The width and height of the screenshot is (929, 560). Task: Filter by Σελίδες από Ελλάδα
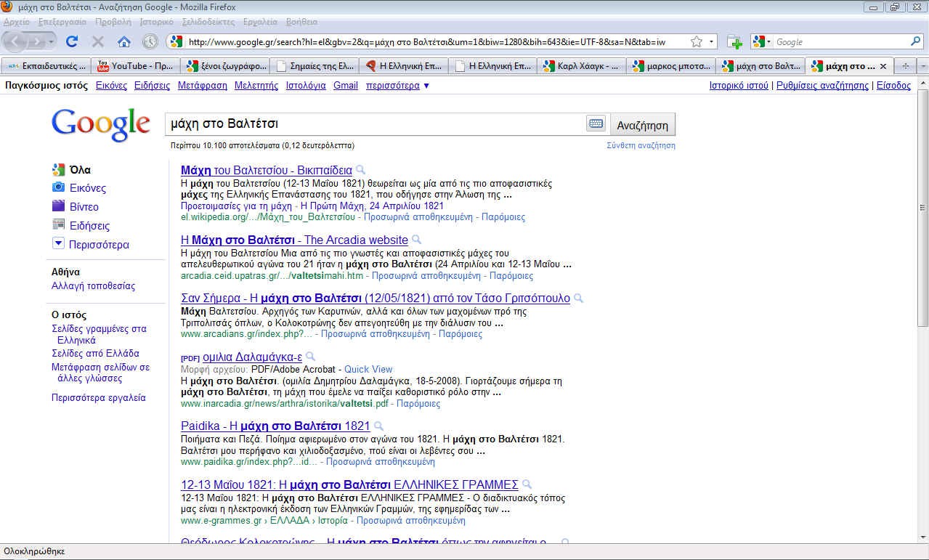[x=95, y=354]
